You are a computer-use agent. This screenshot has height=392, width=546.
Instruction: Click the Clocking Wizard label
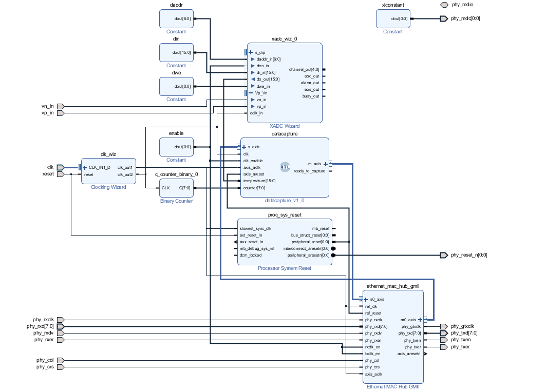[x=108, y=187]
